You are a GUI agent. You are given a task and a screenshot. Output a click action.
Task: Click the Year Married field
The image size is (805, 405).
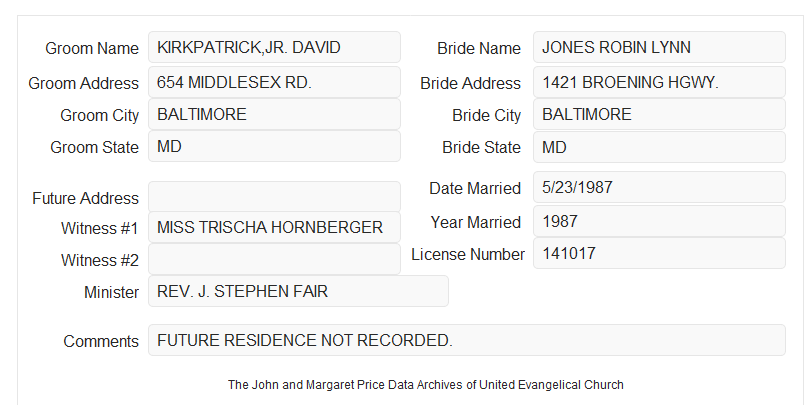pyautogui.click(x=659, y=221)
